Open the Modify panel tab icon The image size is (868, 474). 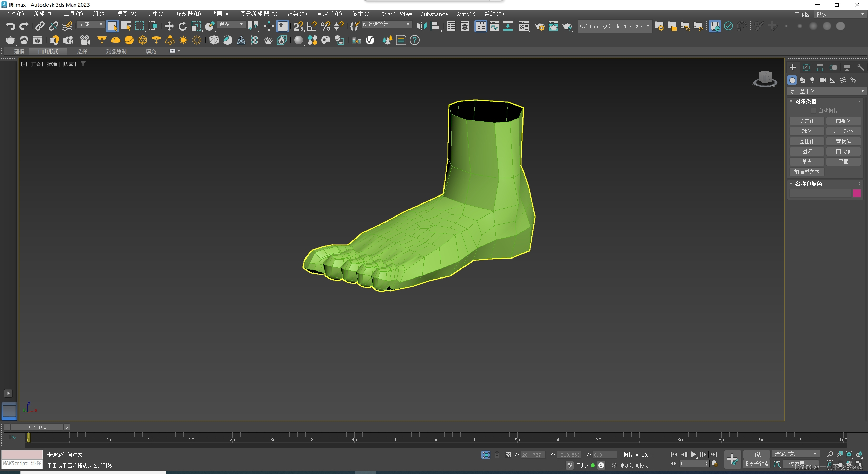[806, 67]
